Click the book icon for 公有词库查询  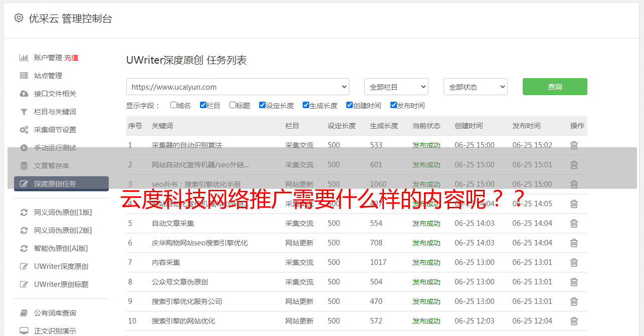[x=24, y=313]
